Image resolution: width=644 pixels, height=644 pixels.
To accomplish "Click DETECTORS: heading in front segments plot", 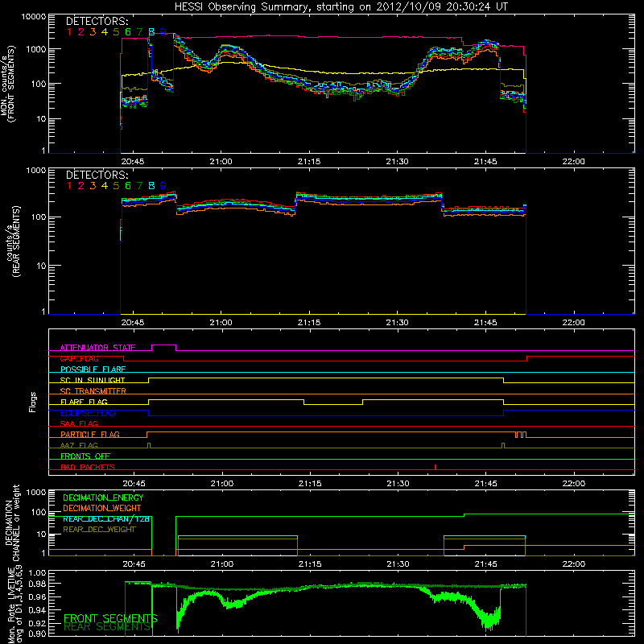I will pos(97,21).
